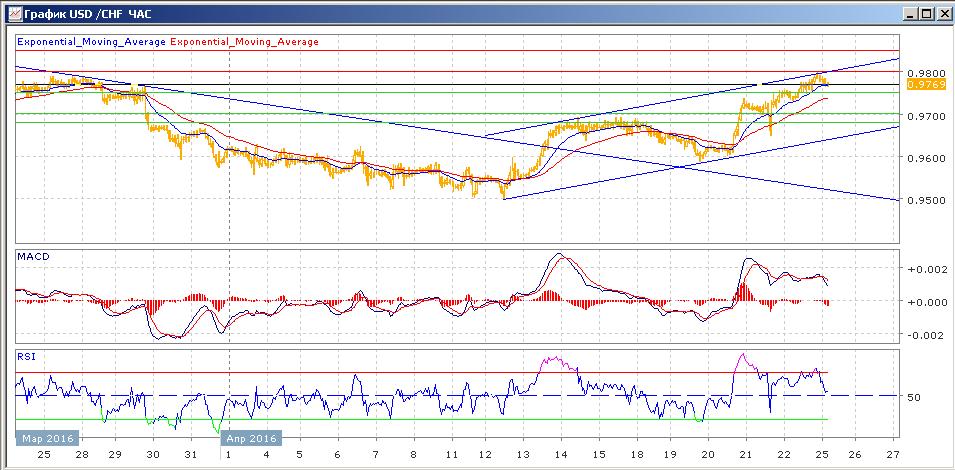The width and height of the screenshot is (955, 470).
Task: Minimize the USD/CHF chart window
Action: tap(909, 14)
